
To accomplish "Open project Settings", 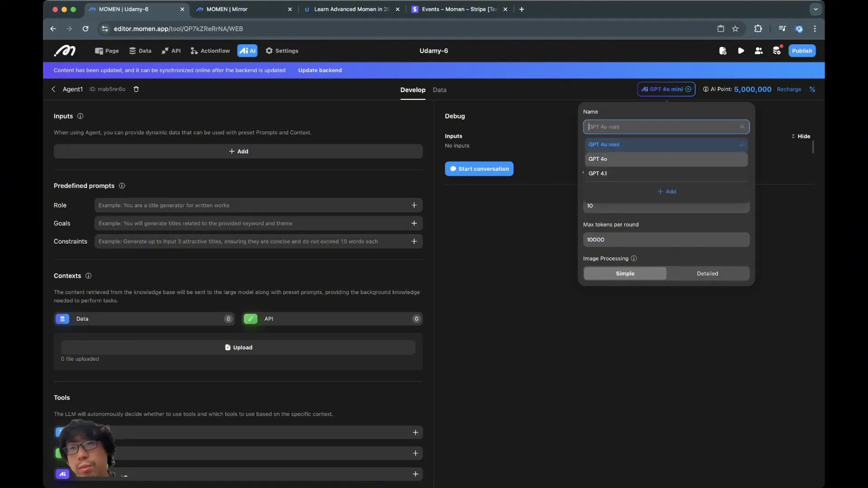I will click(282, 51).
